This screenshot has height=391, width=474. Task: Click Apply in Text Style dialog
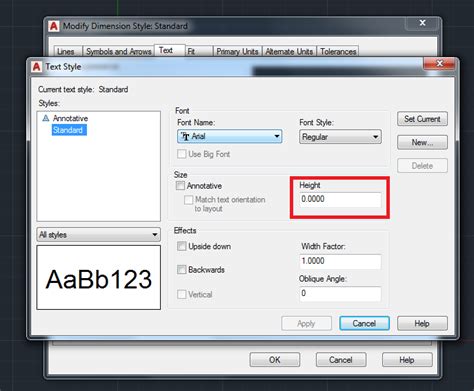coord(306,324)
